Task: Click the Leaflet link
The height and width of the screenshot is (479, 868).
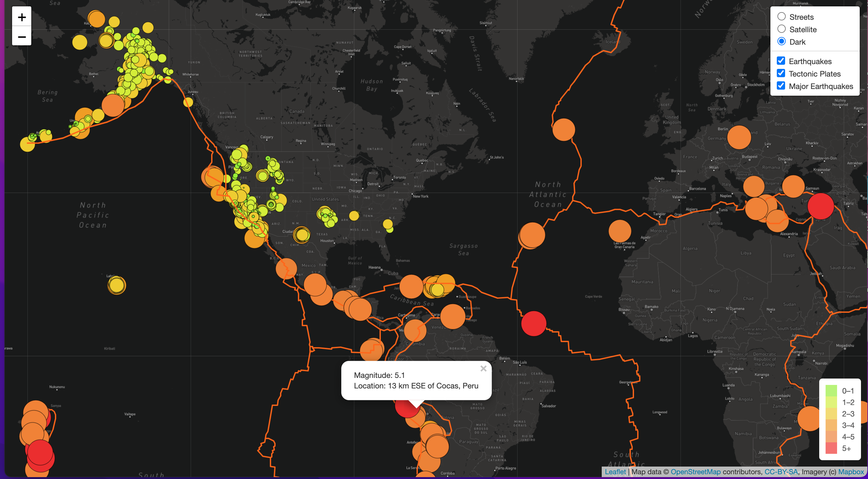Action: point(616,472)
